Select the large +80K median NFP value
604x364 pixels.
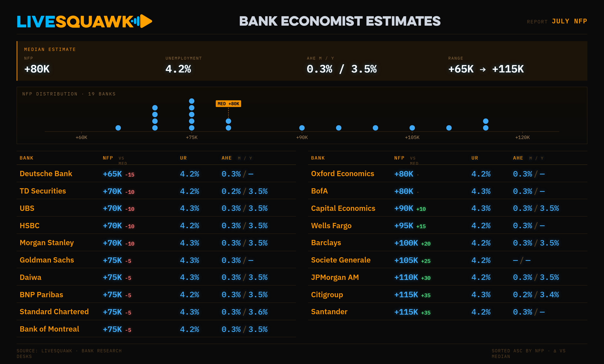(37, 69)
